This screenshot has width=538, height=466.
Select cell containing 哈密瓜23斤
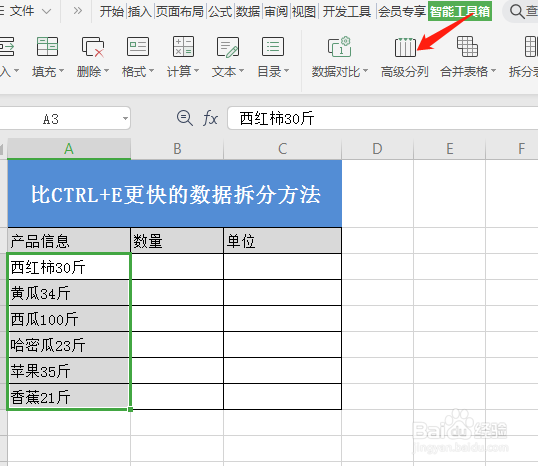[69, 345]
